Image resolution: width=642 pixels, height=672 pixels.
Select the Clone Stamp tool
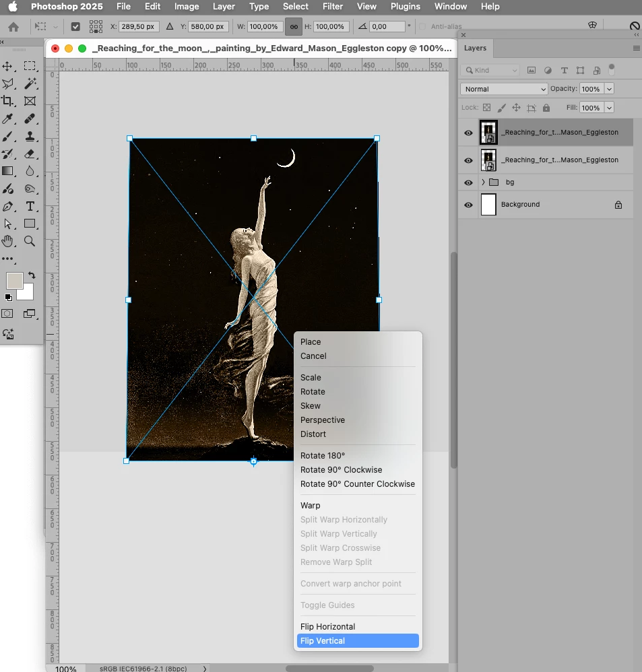[30, 136]
